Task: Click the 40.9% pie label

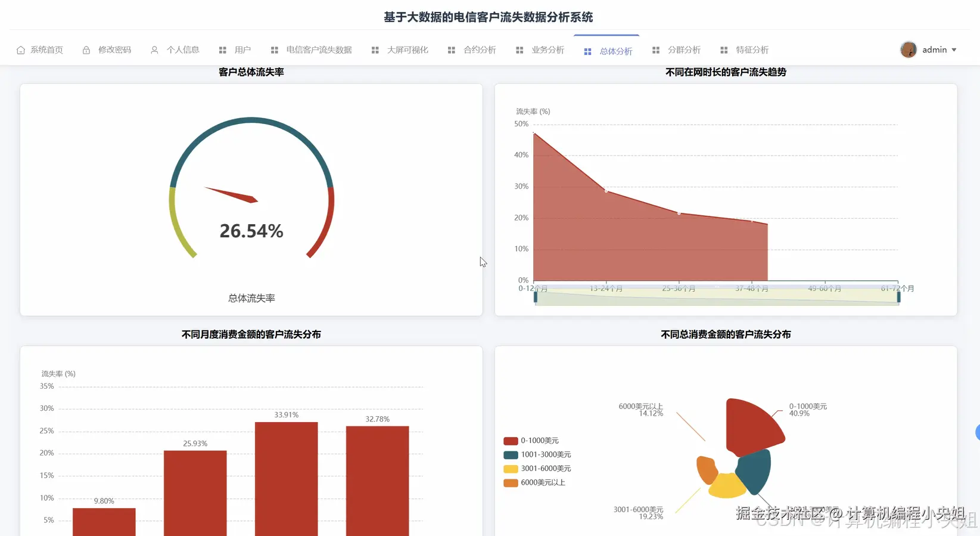Action: pos(799,413)
